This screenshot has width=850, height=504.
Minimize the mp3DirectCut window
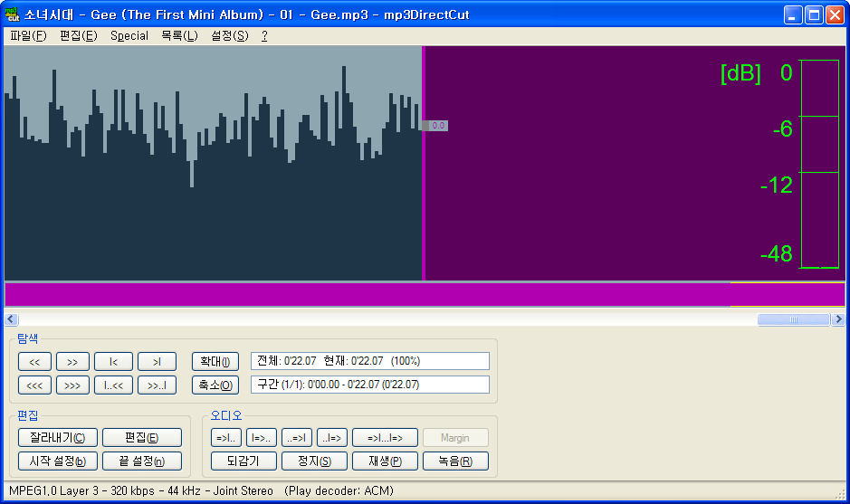(793, 15)
